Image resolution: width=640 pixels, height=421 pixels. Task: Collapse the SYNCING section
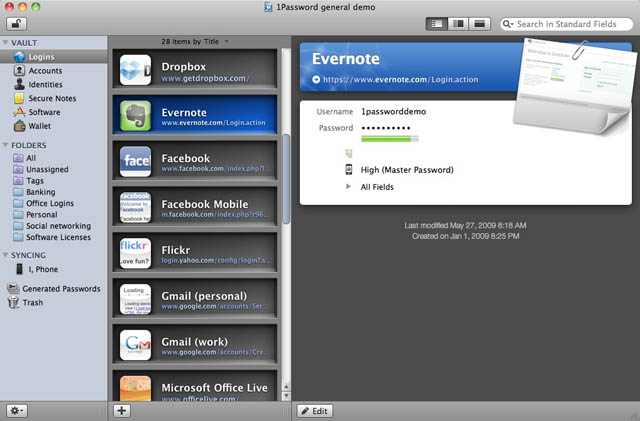[x=5, y=255]
